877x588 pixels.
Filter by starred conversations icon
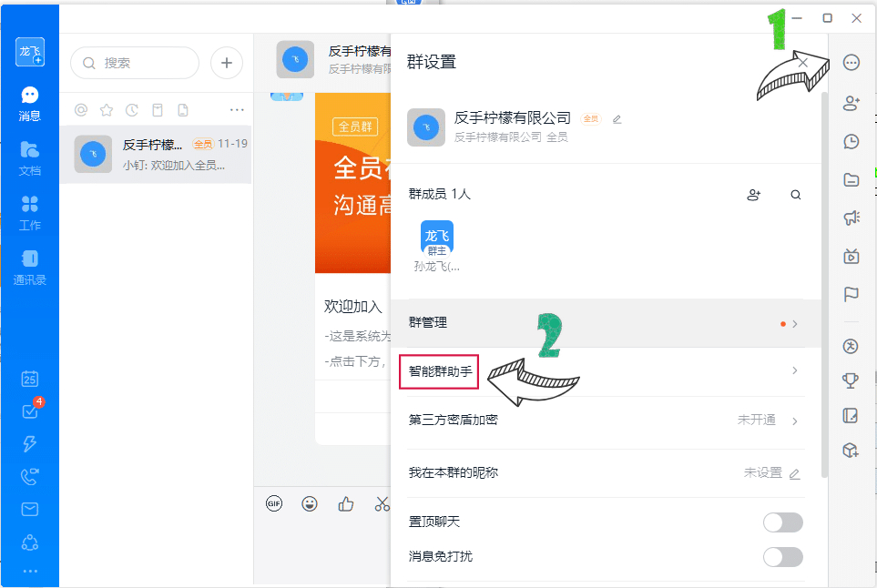click(x=107, y=110)
